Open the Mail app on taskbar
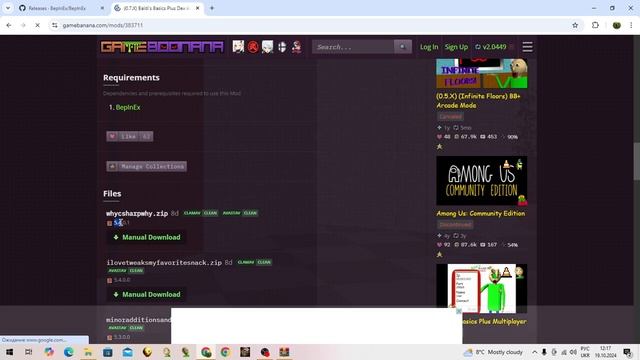 128,352
